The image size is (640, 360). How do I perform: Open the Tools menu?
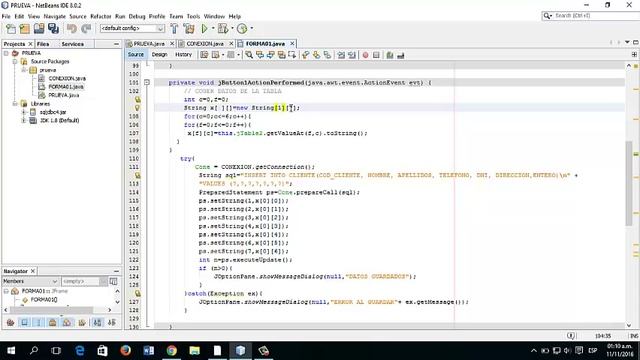point(193,16)
